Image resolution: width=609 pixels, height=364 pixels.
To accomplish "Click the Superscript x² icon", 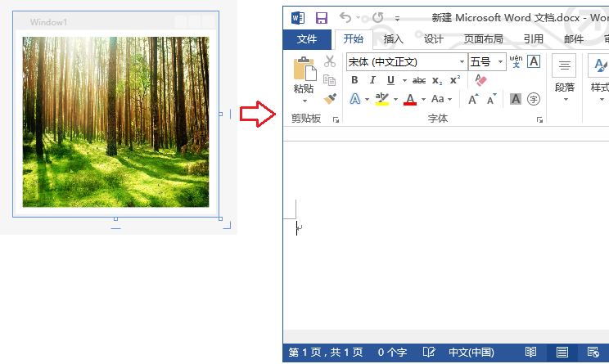I will click(x=456, y=80).
